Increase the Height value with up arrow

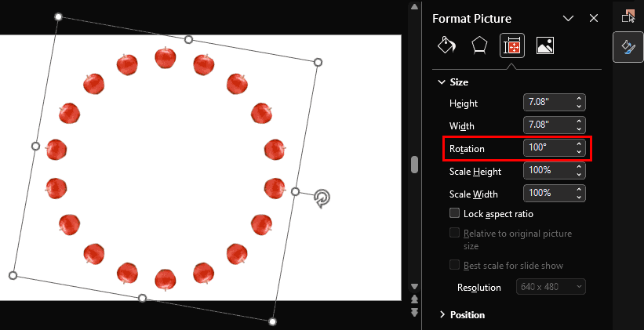(579, 99)
